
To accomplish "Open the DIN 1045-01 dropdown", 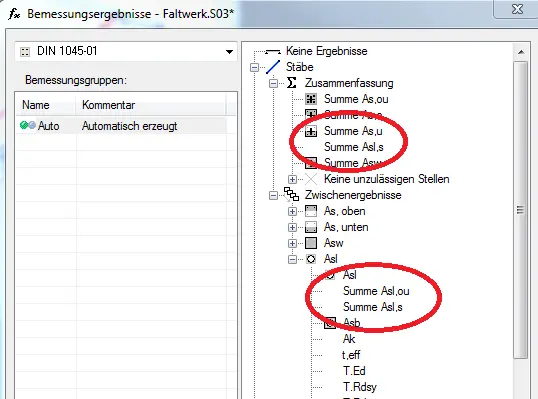I will (229, 52).
